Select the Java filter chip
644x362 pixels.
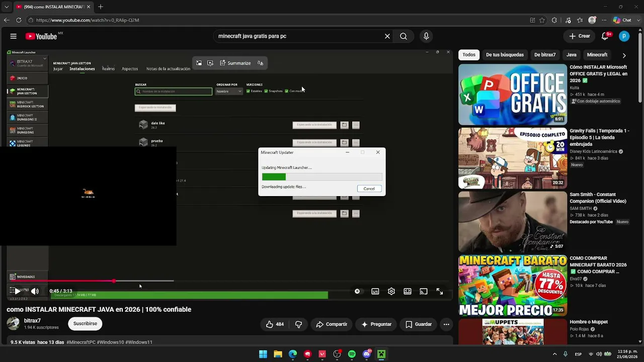(x=572, y=55)
